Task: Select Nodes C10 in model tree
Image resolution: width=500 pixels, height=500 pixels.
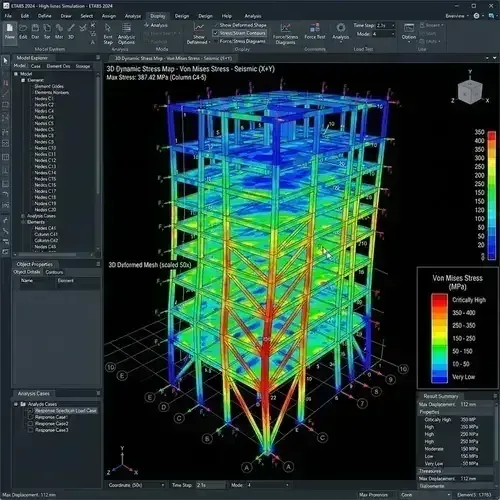Action: click(45, 148)
